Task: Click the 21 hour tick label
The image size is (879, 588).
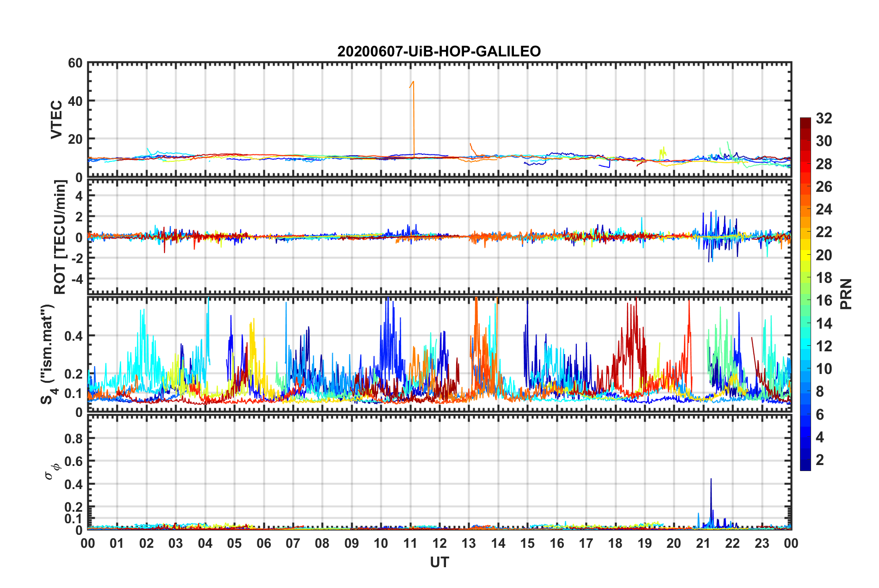Action: point(703,543)
